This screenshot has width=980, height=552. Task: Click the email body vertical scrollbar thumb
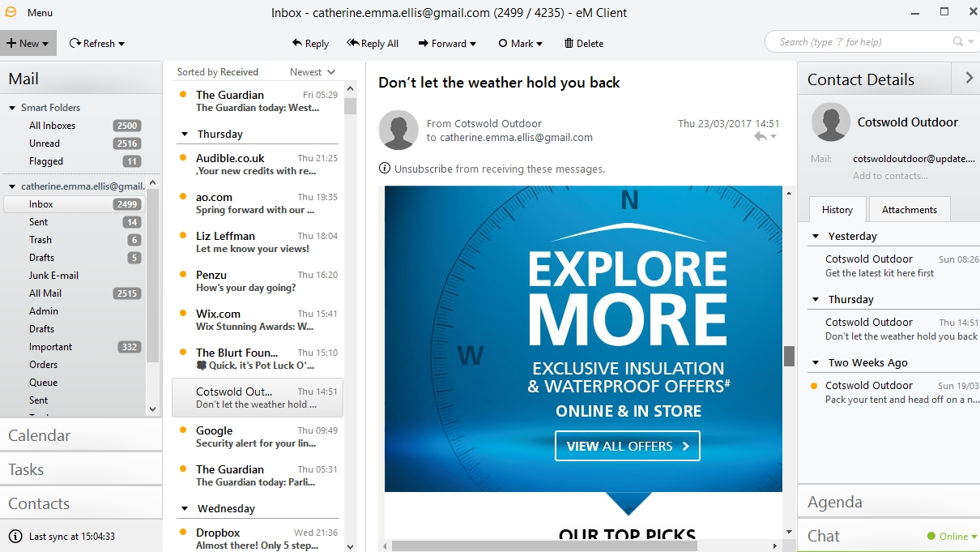coord(789,356)
